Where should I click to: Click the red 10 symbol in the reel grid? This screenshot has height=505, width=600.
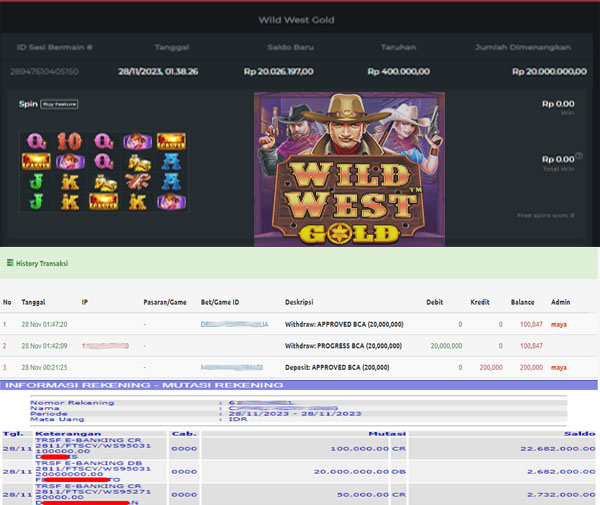(69, 141)
